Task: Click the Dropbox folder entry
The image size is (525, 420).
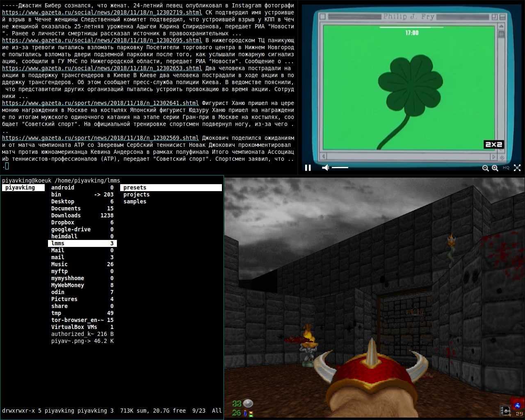Action: (x=63, y=223)
